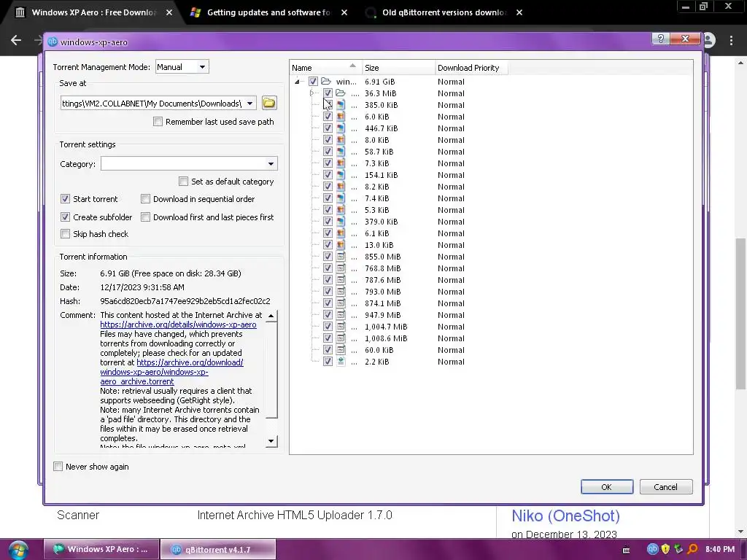Click the comment box scroll up arrow
Image resolution: width=747 pixels, height=560 pixels.
(271, 316)
